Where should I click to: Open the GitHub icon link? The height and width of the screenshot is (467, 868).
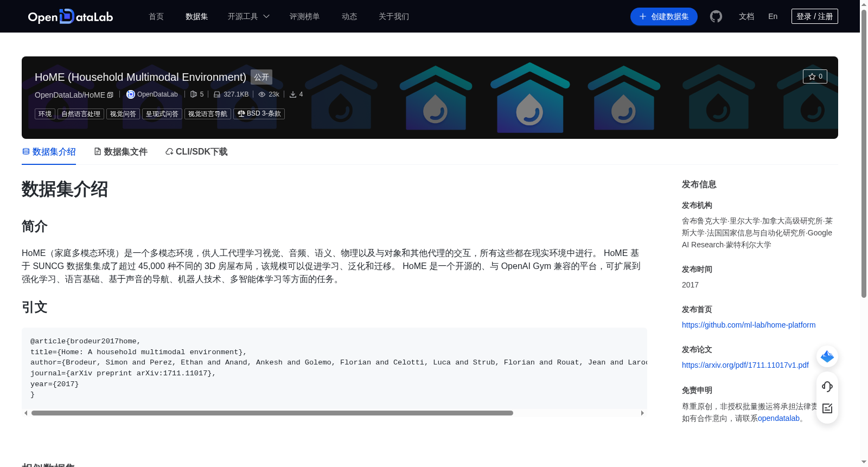point(716,16)
